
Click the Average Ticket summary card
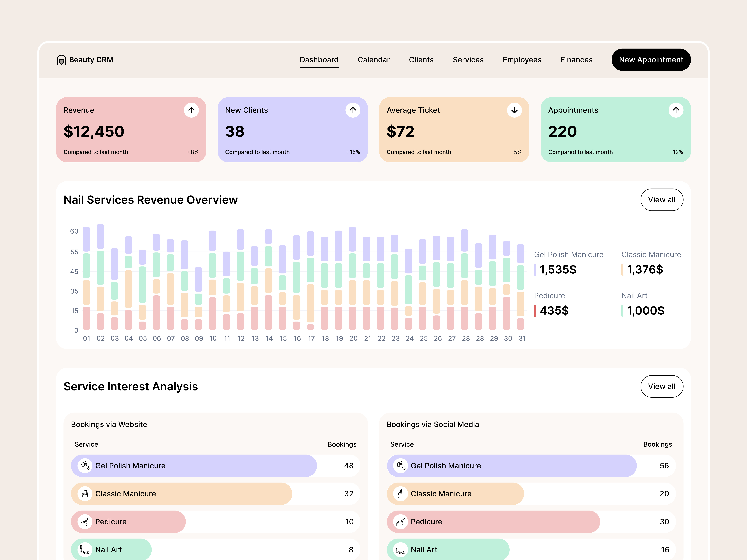(454, 130)
